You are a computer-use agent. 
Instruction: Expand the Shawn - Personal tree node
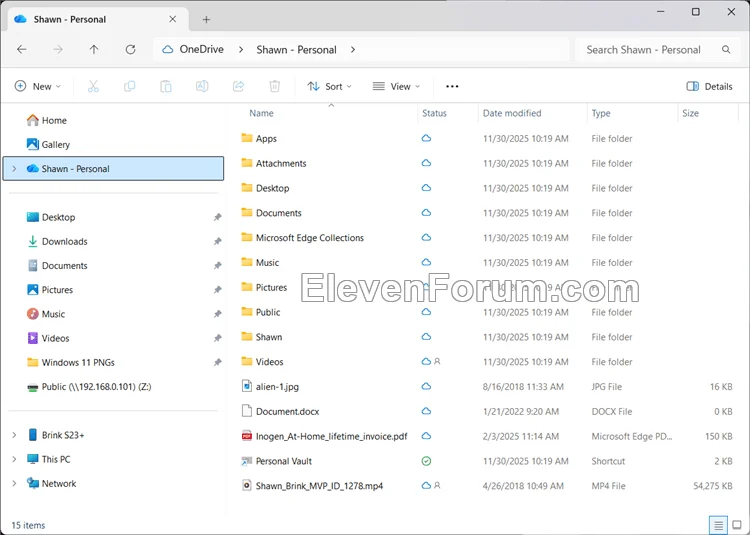(x=14, y=169)
